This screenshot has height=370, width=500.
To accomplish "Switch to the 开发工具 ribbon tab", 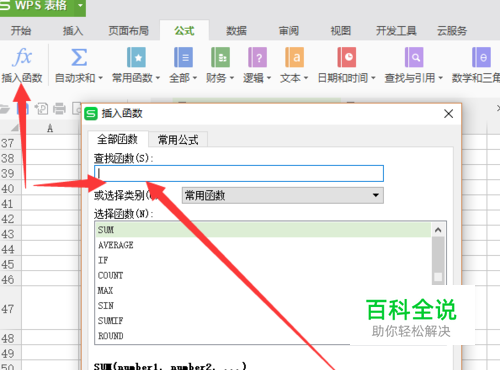I will point(396,31).
